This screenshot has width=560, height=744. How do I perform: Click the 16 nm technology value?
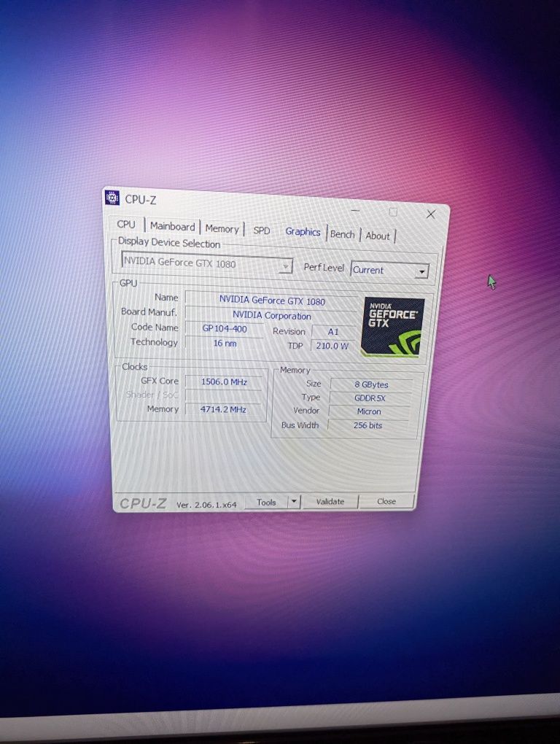pyautogui.click(x=225, y=343)
